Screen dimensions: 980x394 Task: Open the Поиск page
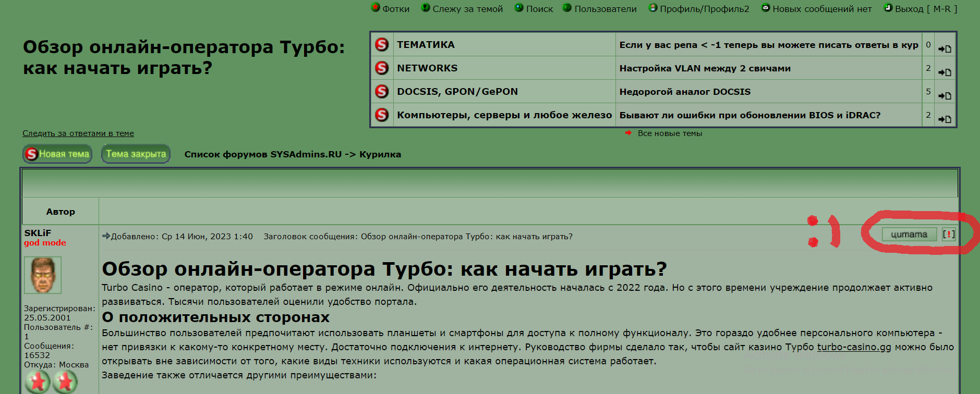point(539,9)
